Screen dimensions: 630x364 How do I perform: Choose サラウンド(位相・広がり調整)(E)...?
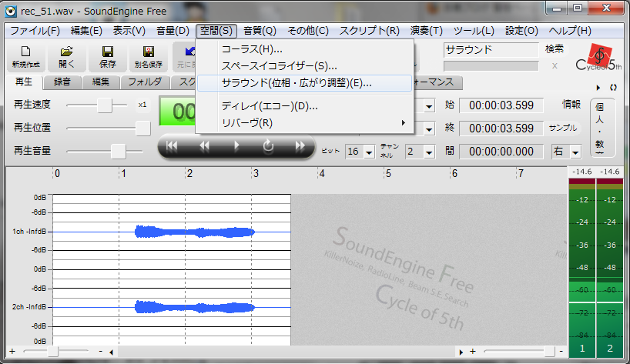point(304,83)
